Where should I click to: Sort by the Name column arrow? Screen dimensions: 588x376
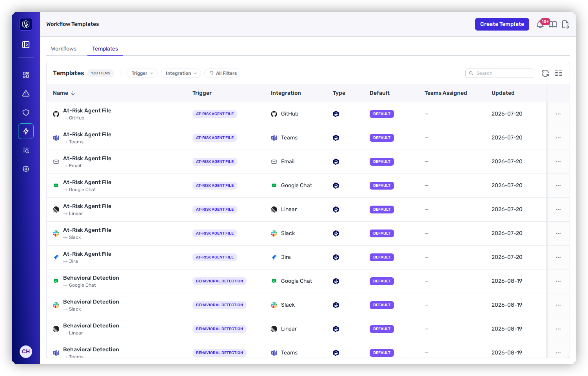click(x=73, y=93)
